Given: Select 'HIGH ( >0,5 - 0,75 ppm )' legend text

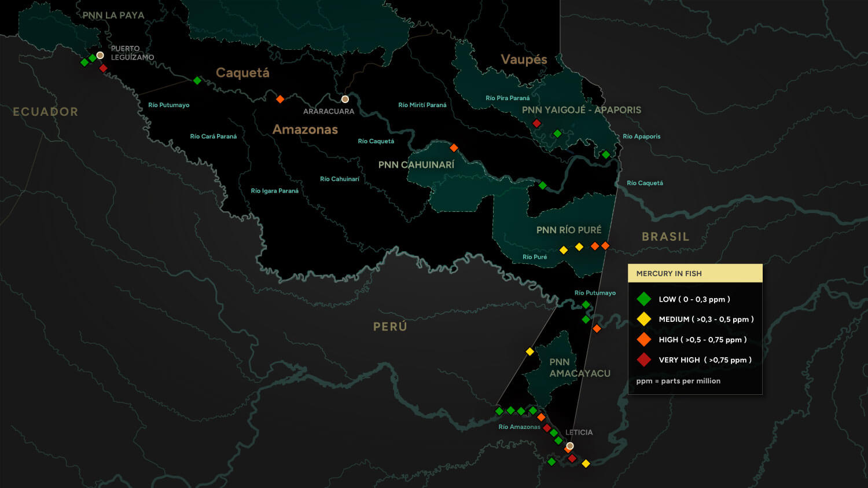Looking at the screenshot, I should (x=703, y=340).
